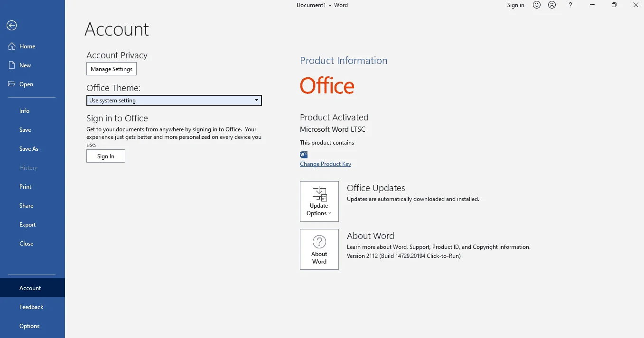This screenshot has width=644, height=338.
Task: Click the Account Privacy heading
Action: pyautogui.click(x=117, y=55)
